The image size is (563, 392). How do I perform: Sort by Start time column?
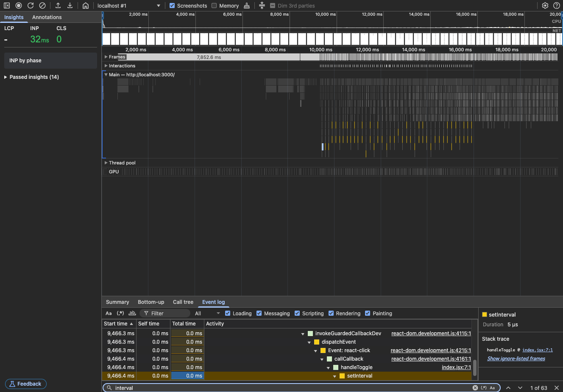[119, 324]
